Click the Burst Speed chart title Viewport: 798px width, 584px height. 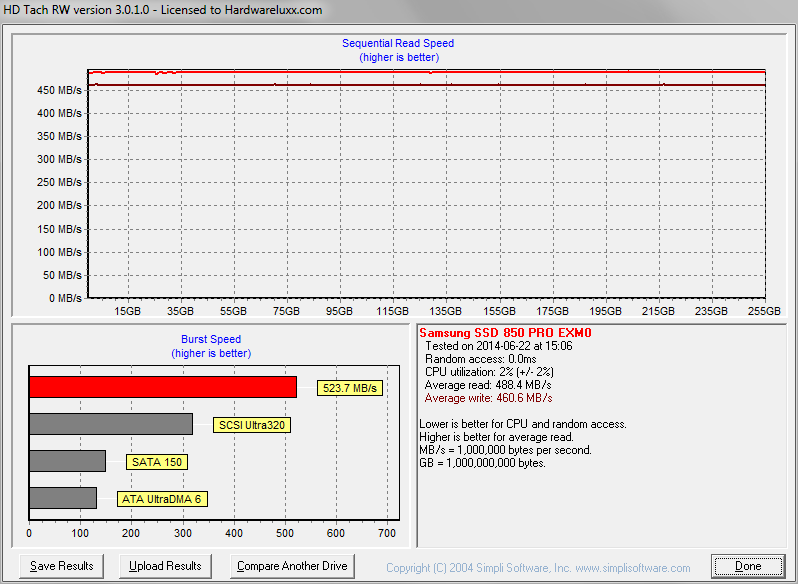pyautogui.click(x=211, y=339)
